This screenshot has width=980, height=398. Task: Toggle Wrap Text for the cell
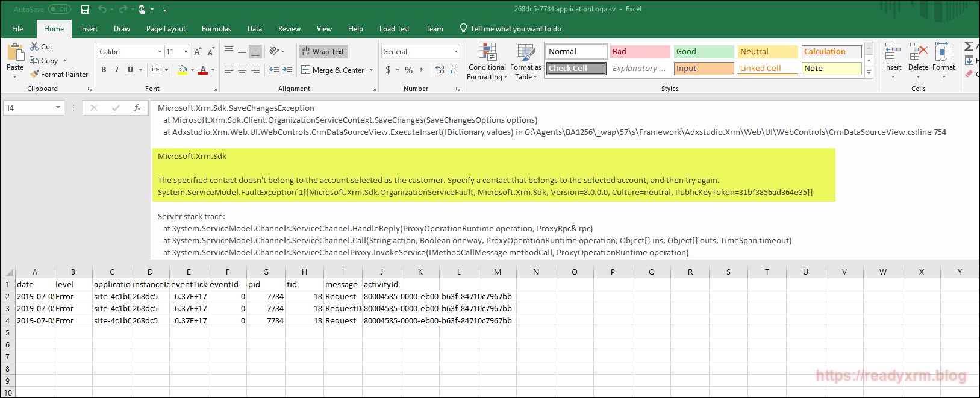click(x=323, y=51)
